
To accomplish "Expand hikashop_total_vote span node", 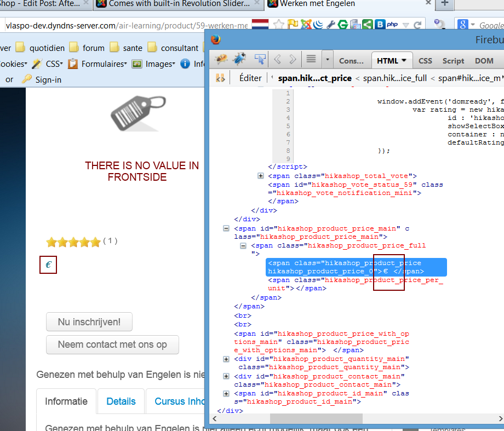I will click(x=261, y=176).
